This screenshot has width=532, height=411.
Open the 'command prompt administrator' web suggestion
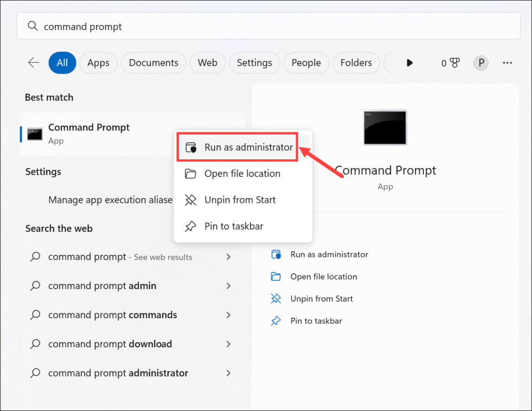[x=118, y=373]
